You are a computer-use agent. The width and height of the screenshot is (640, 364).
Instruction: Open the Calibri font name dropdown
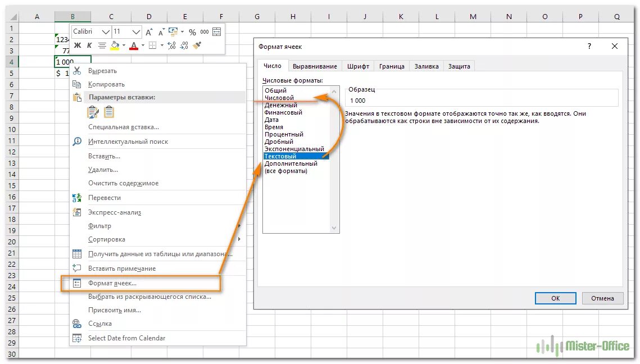[106, 32]
